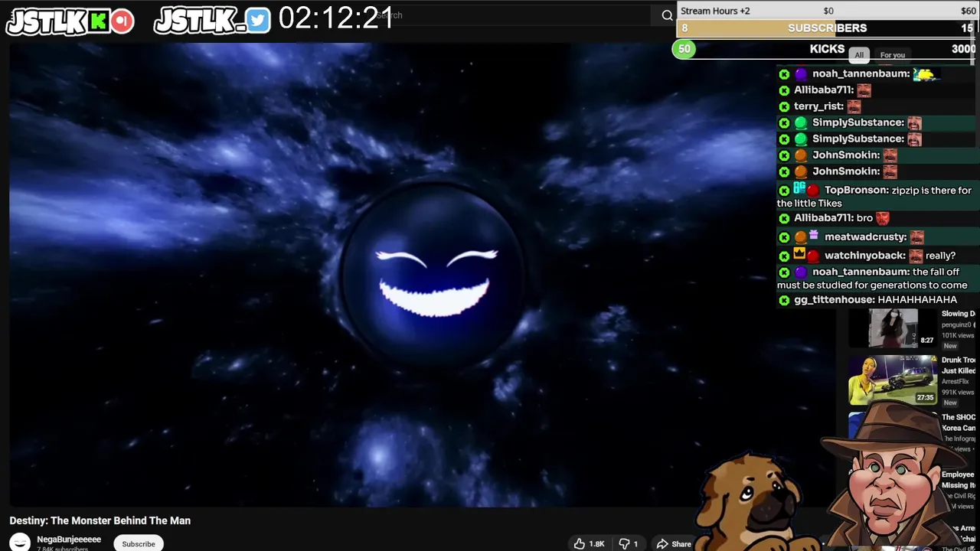Click the "fall off must be studied" chat message
The image size is (980, 551).
coord(877,279)
